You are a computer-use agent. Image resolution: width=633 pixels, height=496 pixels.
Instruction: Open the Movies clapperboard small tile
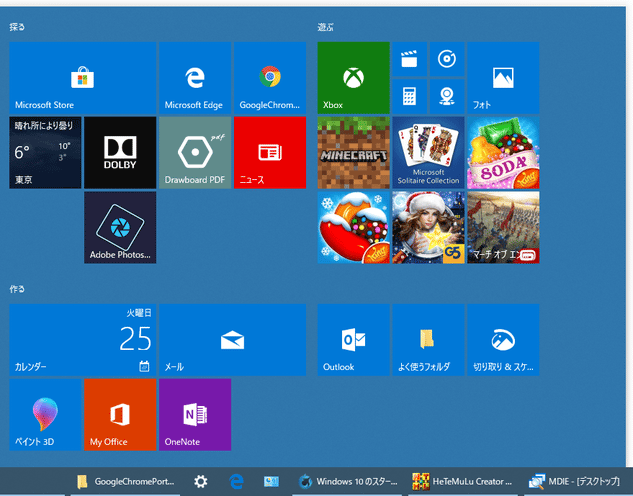[409, 59]
